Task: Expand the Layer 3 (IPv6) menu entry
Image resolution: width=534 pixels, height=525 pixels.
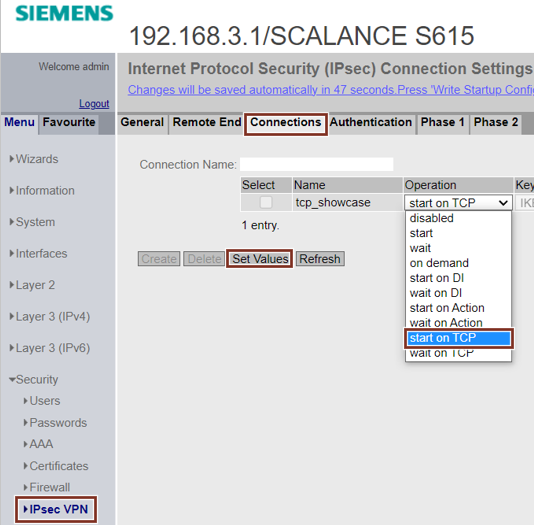Action: pos(50,348)
